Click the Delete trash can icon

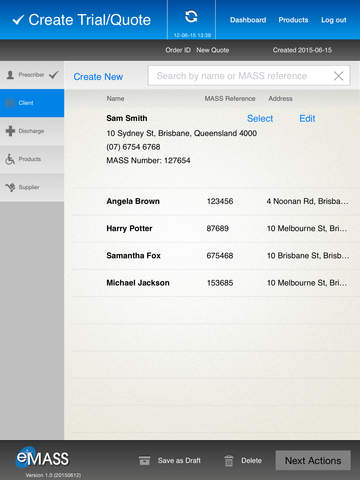click(x=229, y=461)
